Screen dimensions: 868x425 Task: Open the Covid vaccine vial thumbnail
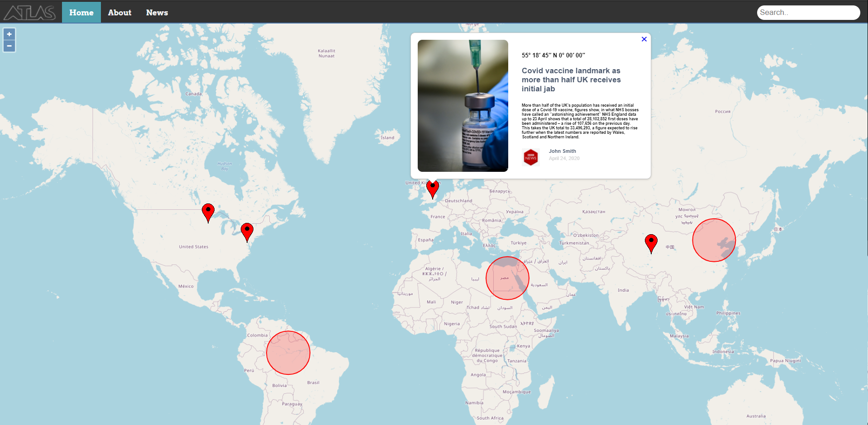[463, 106]
